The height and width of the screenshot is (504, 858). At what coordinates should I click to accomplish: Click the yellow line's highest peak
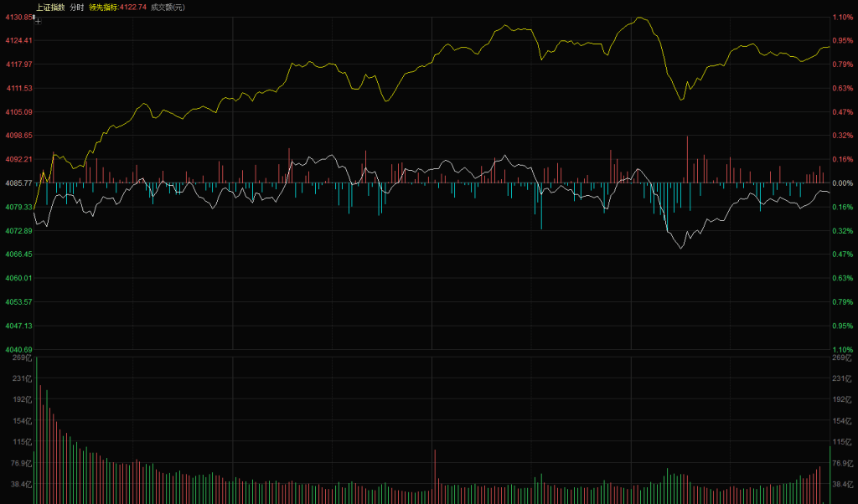[x=639, y=18]
